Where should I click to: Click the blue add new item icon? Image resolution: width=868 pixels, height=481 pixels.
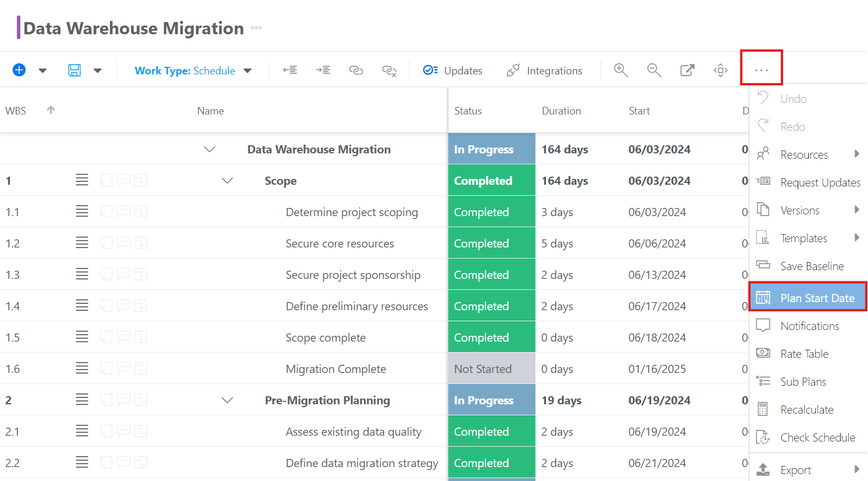click(19, 70)
